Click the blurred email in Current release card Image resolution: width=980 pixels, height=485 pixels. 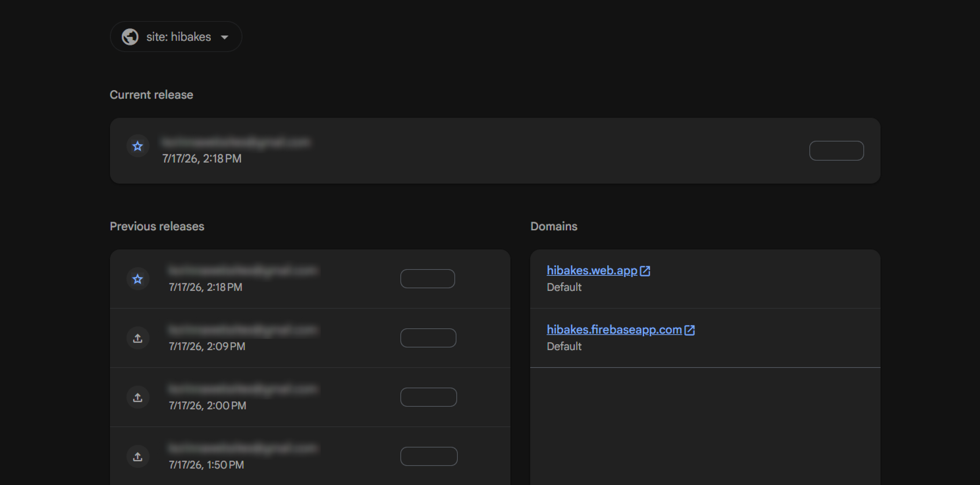click(236, 142)
